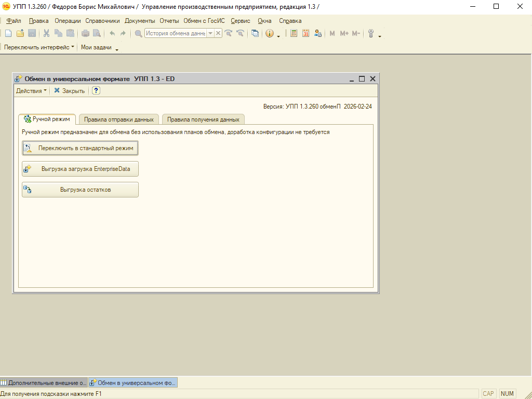Expand the arrow next to info icon

(278, 36)
